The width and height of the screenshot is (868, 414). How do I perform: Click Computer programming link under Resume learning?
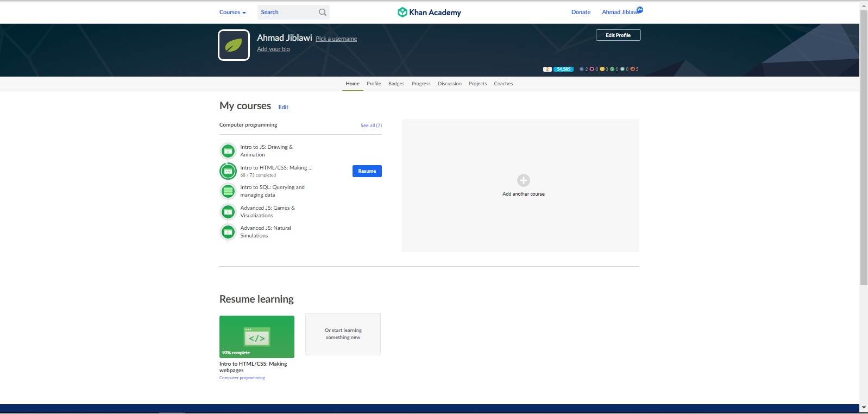pos(242,378)
